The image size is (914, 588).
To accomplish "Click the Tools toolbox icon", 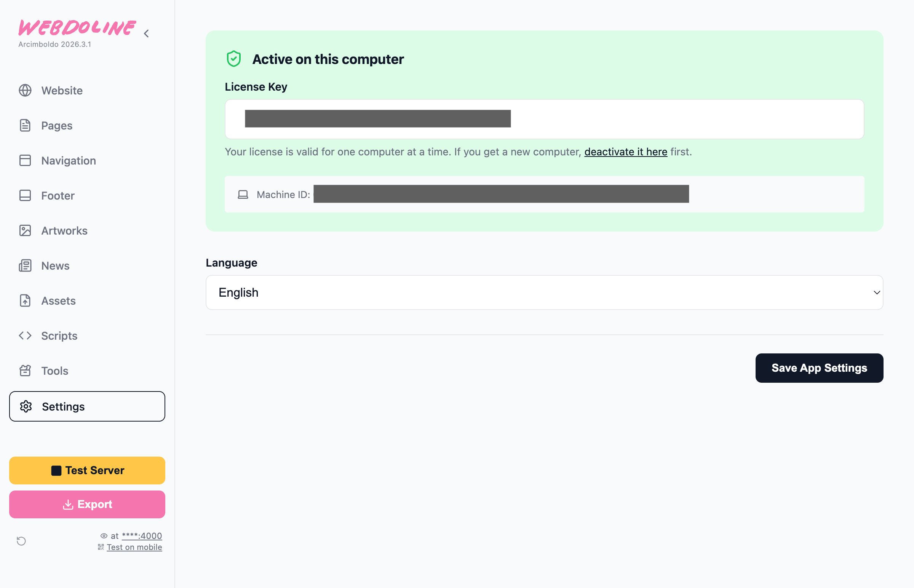I will pos(25,371).
